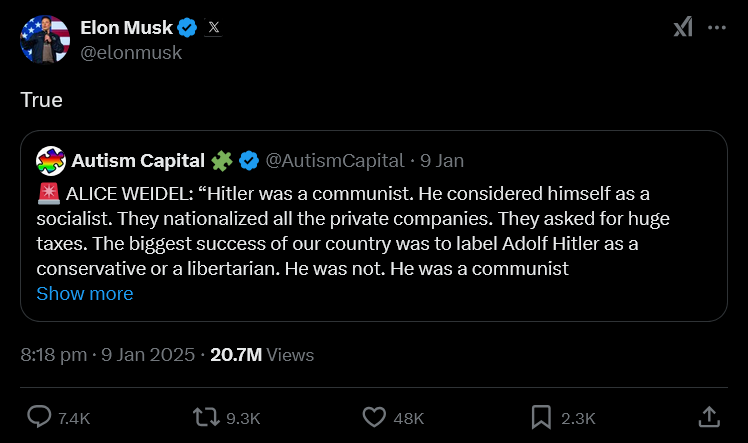The height and width of the screenshot is (443, 748).
Task: Like the post with the heart icon
Action: click(x=374, y=417)
